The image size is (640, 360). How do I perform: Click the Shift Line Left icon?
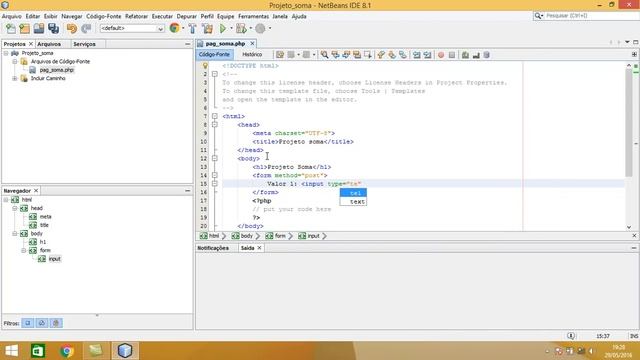tap(416, 55)
